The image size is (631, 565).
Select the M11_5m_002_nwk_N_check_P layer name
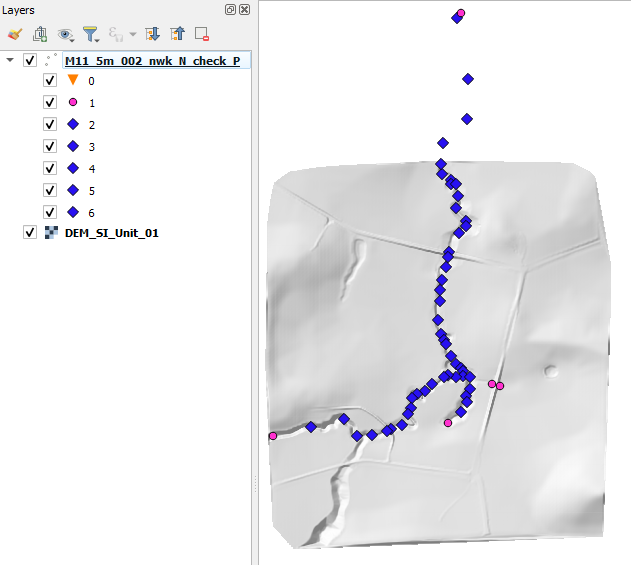pos(152,60)
